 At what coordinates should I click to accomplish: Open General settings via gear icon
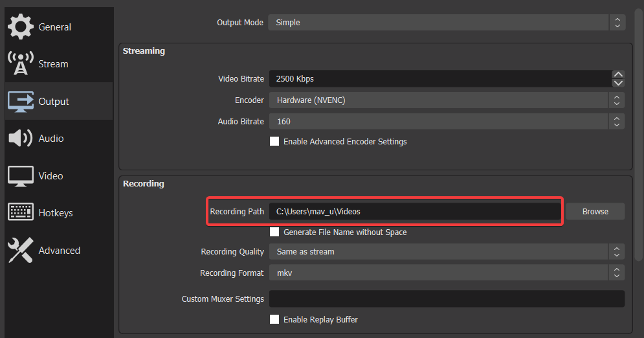pyautogui.click(x=20, y=27)
